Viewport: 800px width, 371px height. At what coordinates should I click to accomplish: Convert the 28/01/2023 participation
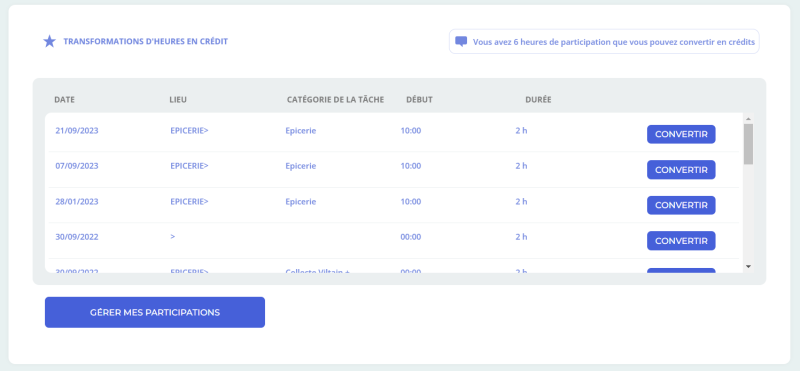tap(681, 205)
